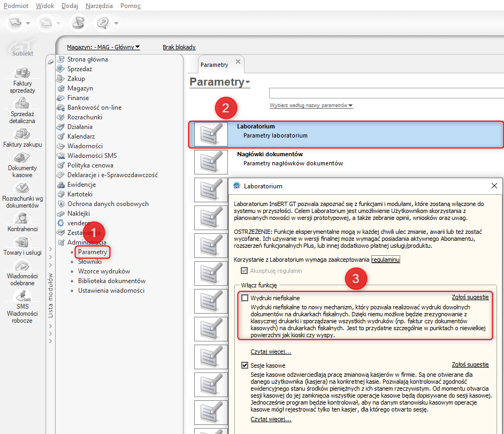The height and width of the screenshot is (434, 504).
Task: Open the Narzędzia menu
Action: coord(99,6)
